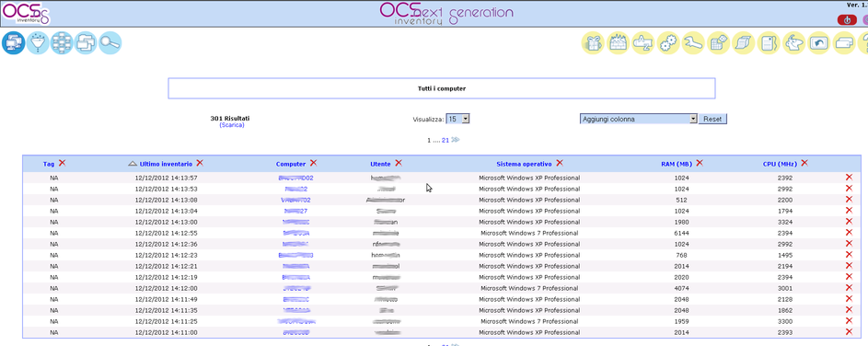Open the document with brace icon
The image size is (868, 346).
pyautogui.click(x=769, y=42)
